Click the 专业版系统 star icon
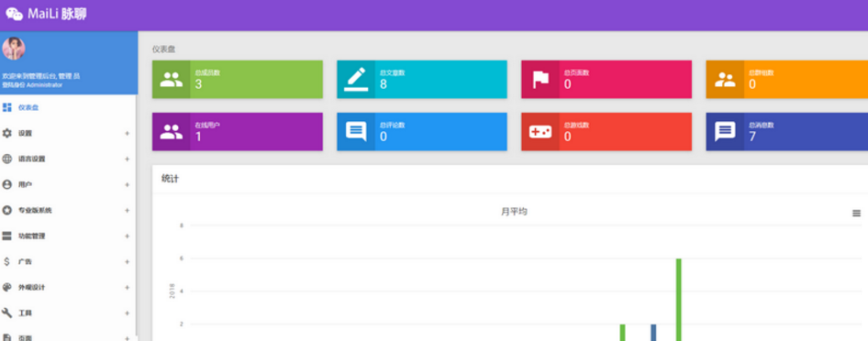Image resolution: width=868 pixels, height=341 pixels. [7, 210]
